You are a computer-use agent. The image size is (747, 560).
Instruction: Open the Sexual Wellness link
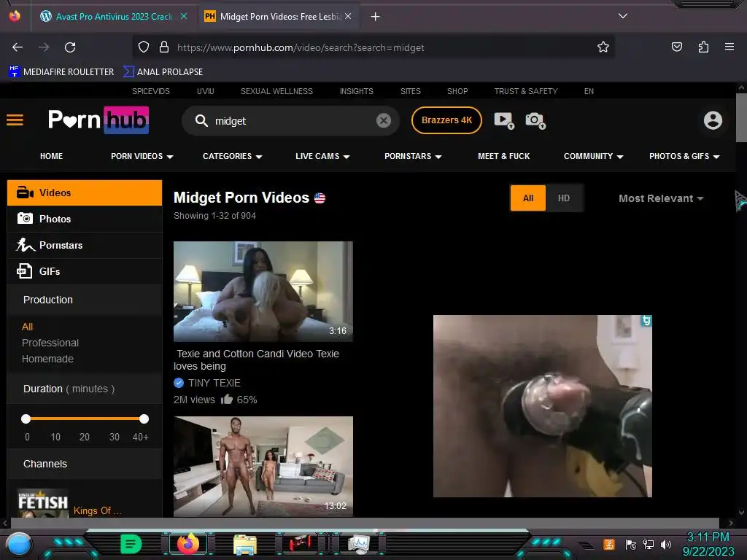click(x=276, y=91)
